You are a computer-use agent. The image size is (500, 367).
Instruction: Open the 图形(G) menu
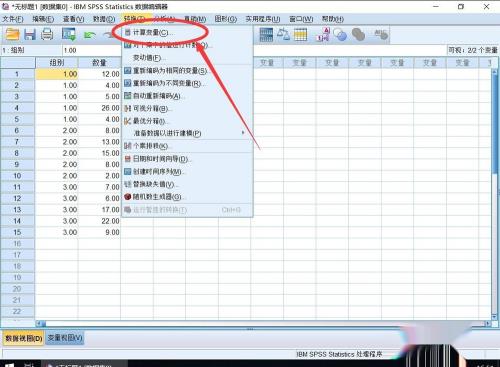pyautogui.click(x=225, y=19)
